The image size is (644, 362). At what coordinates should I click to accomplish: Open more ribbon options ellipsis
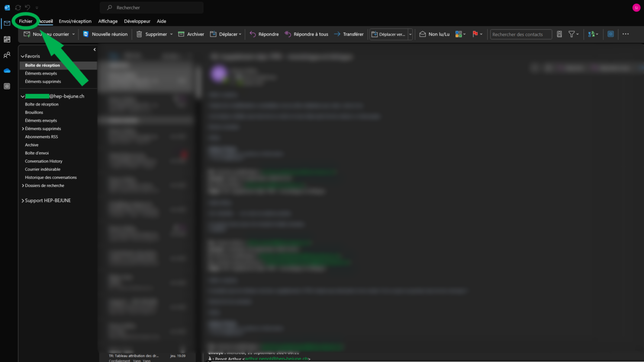click(626, 34)
